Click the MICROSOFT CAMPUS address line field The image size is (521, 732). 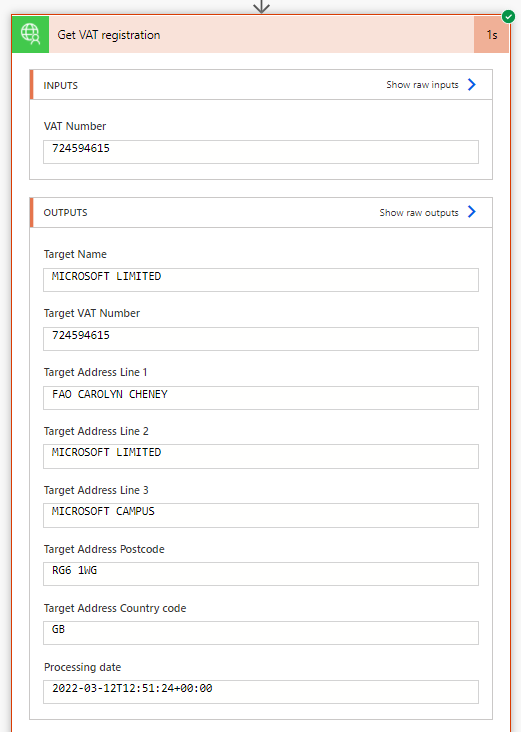(261, 515)
